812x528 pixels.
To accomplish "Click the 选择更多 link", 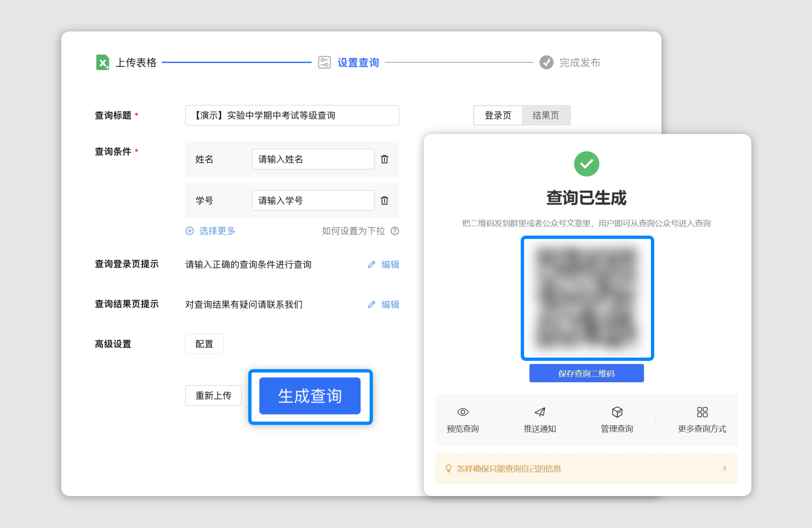I will click(217, 231).
